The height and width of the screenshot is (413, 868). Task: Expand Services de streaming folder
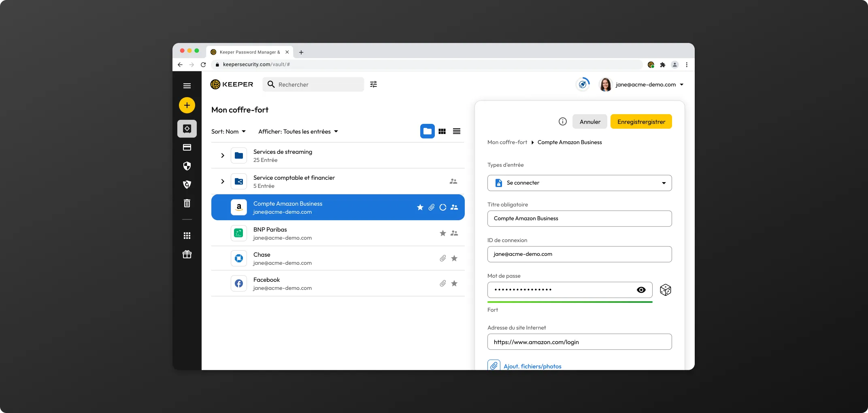[x=222, y=155]
